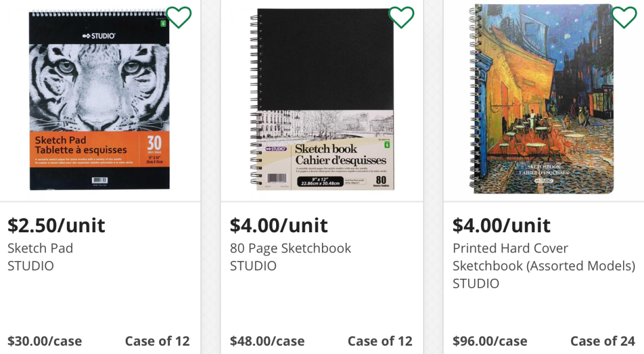Click the 80 Page Sketchbook title
Image resolution: width=644 pixels, height=354 pixels.
point(290,248)
